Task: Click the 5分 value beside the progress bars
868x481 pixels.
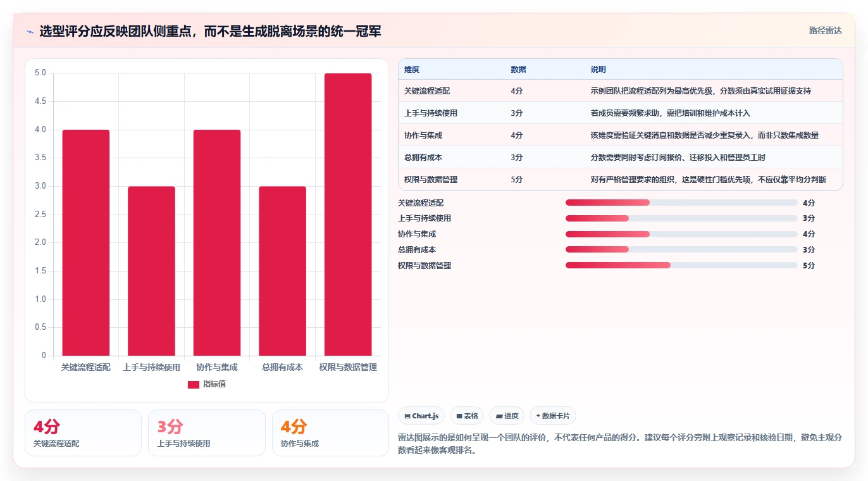Action: 809,266
